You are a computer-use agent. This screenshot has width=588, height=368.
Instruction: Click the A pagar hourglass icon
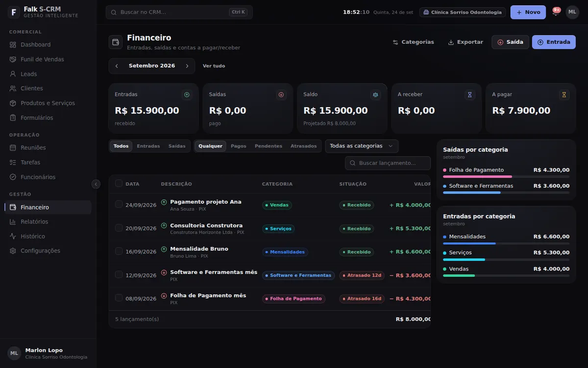coord(564,95)
